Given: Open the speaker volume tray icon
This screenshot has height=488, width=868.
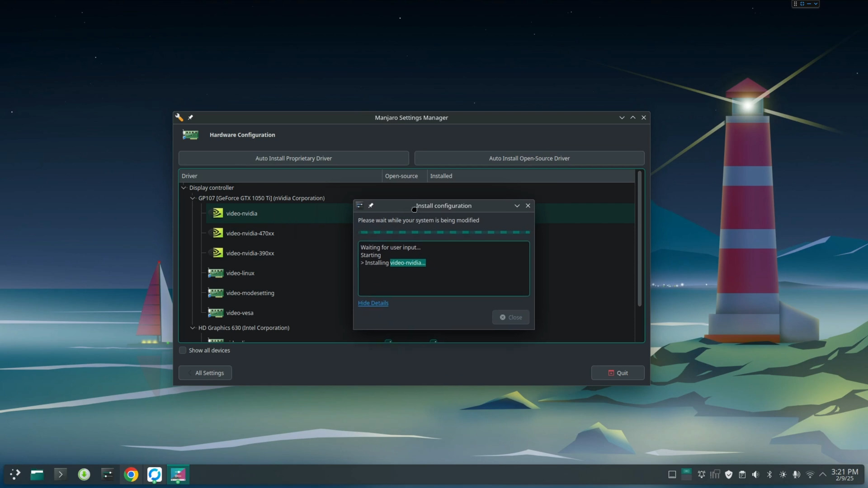Looking at the screenshot, I should click(x=756, y=474).
